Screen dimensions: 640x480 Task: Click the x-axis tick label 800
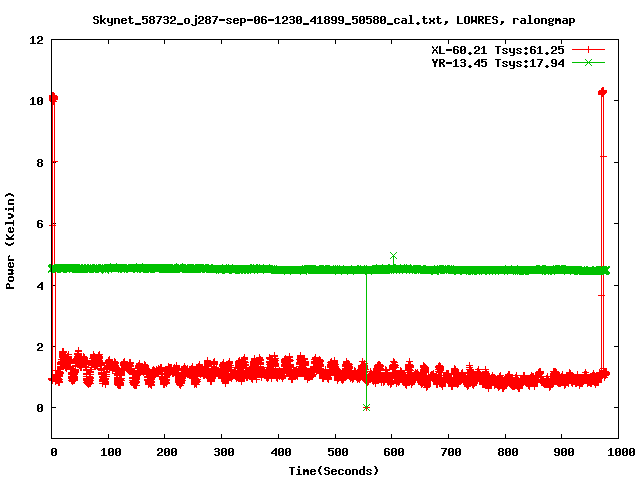coord(507,452)
